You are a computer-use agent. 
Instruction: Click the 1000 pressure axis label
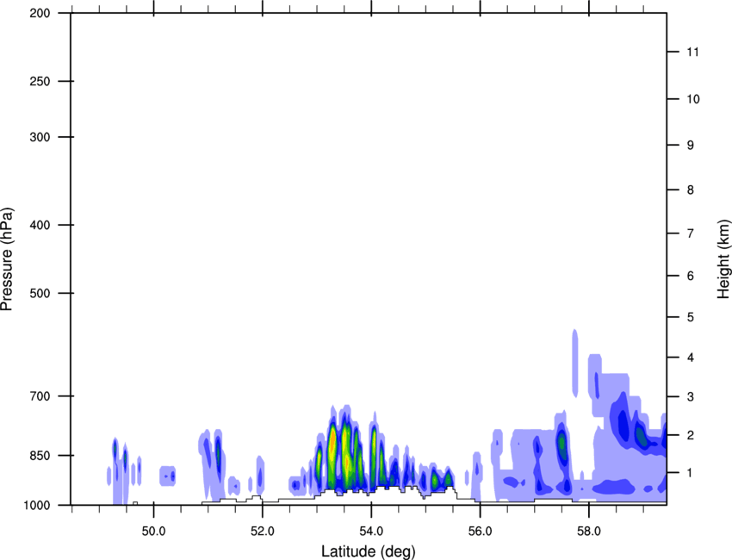tap(37, 505)
